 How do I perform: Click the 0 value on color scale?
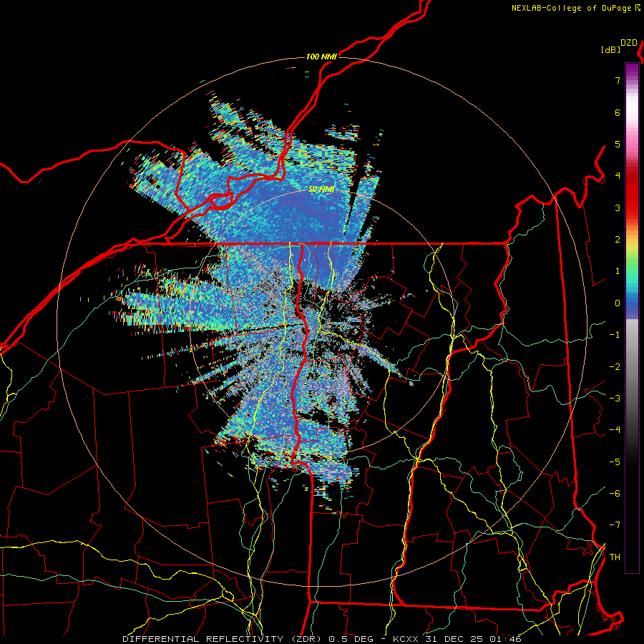pyautogui.click(x=618, y=303)
